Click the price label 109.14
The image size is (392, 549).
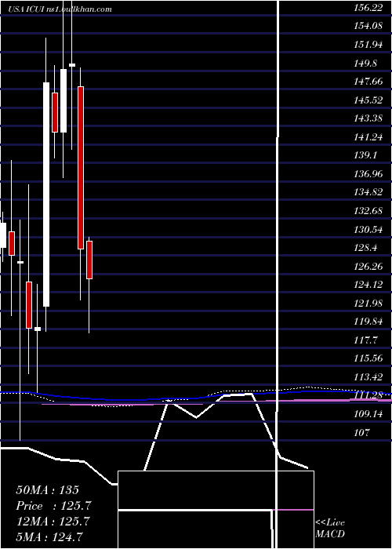coord(368,415)
